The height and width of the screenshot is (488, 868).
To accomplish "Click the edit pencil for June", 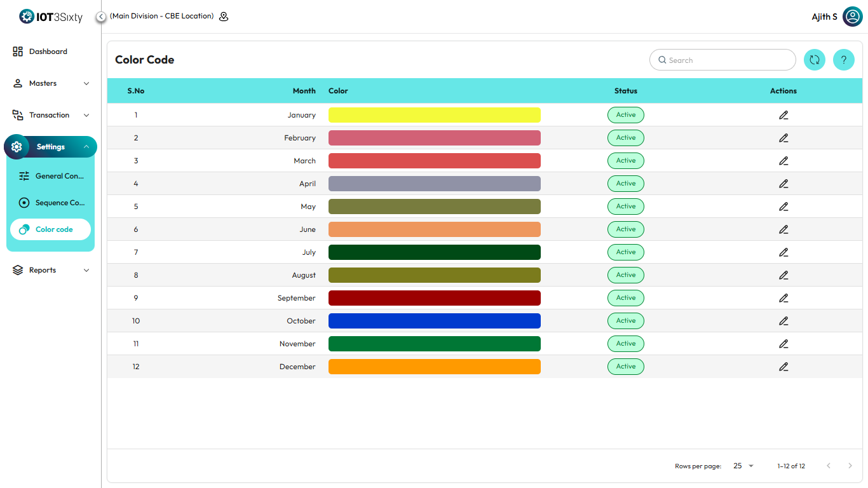I will (x=783, y=229).
